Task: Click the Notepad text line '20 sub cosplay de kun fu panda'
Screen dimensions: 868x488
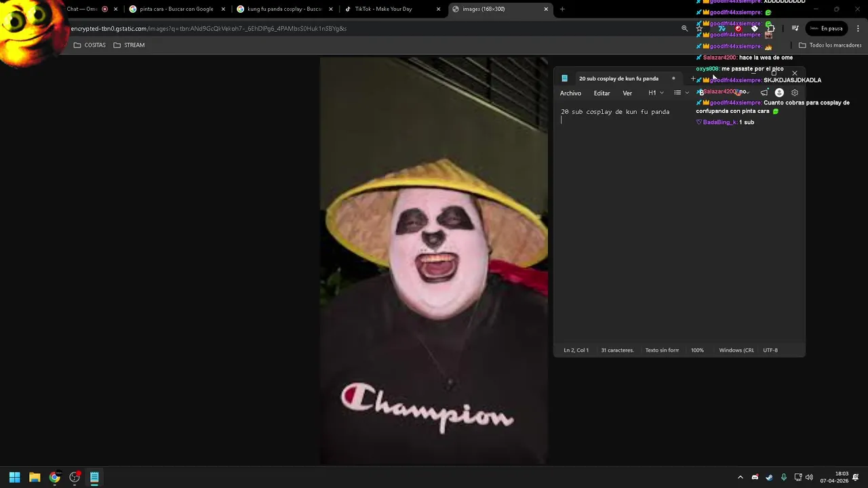Action: [x=615, y=112]
